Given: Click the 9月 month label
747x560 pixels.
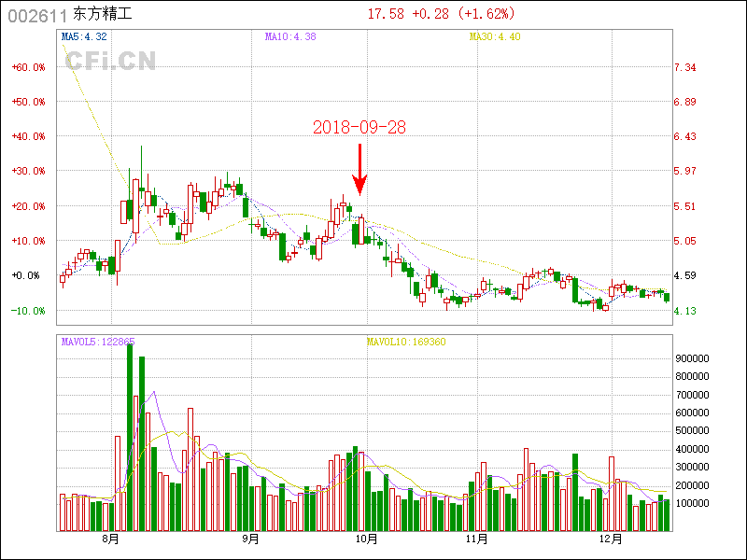Looking at the screenshot, I should [250, 539].
